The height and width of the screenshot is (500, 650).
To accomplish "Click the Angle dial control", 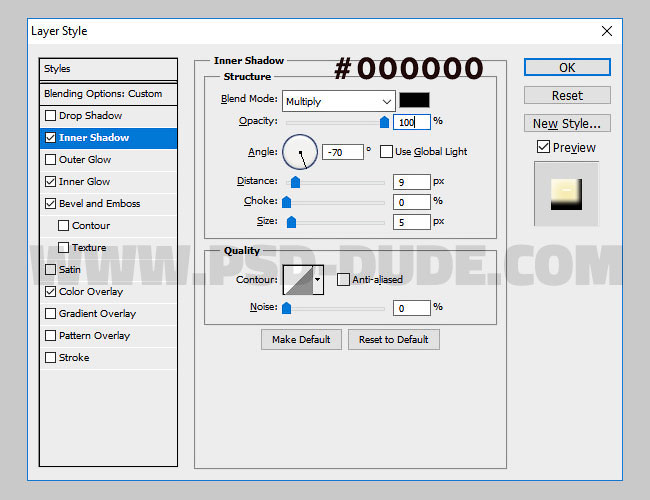I will (x=300, y=152).
